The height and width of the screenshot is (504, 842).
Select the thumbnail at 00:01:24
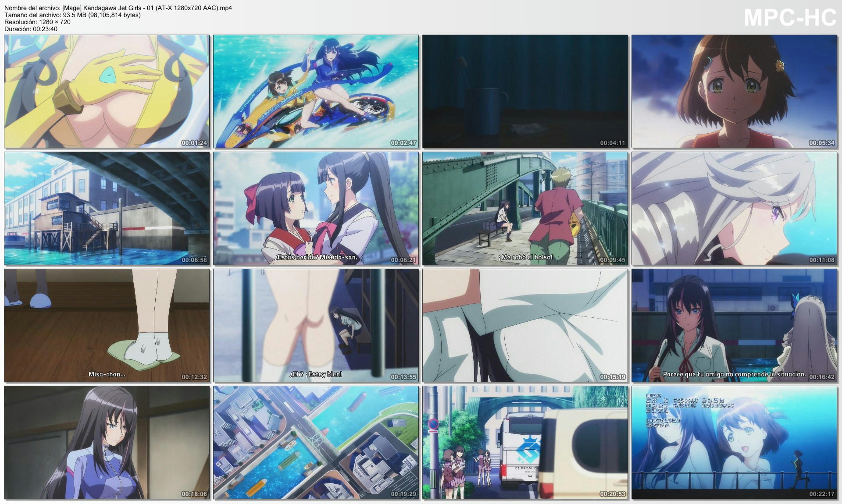[x=107, y=92]
